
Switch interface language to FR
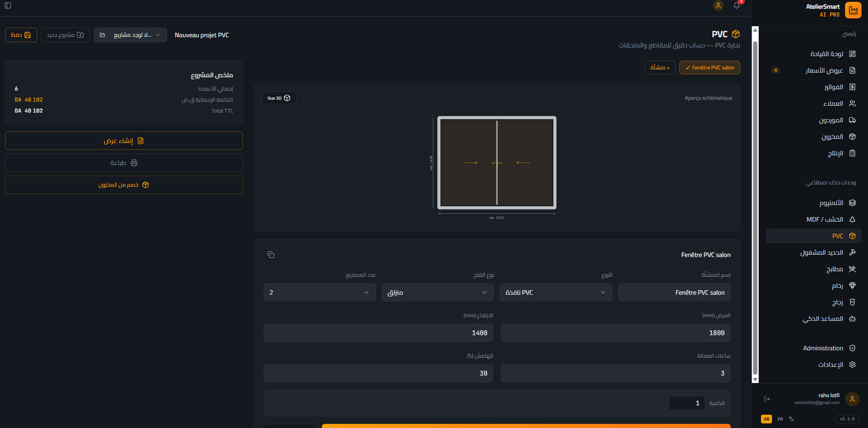coord(780,419)
